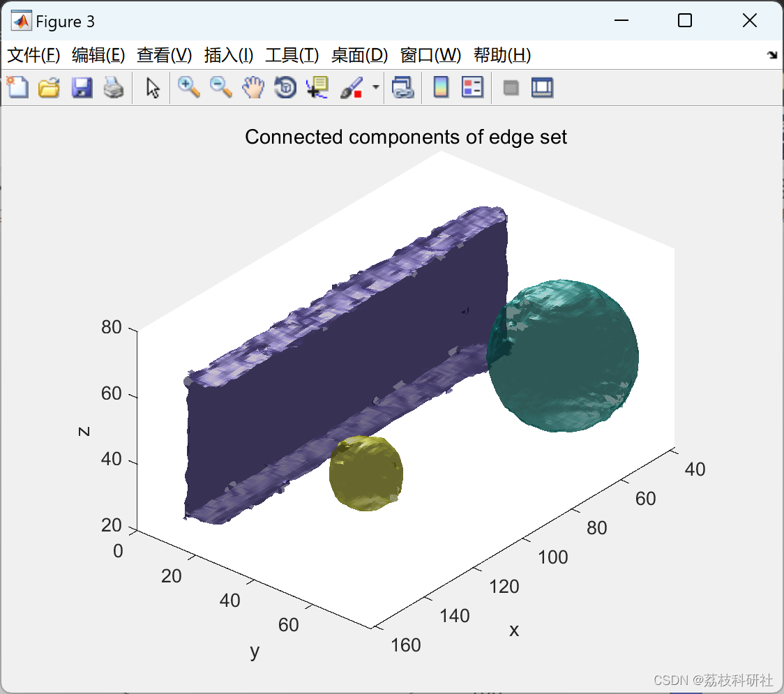Open the brush color dropdown arrow
Viewport: 784px width, 694px height.
pyautogui.click(x=375, y=87)
